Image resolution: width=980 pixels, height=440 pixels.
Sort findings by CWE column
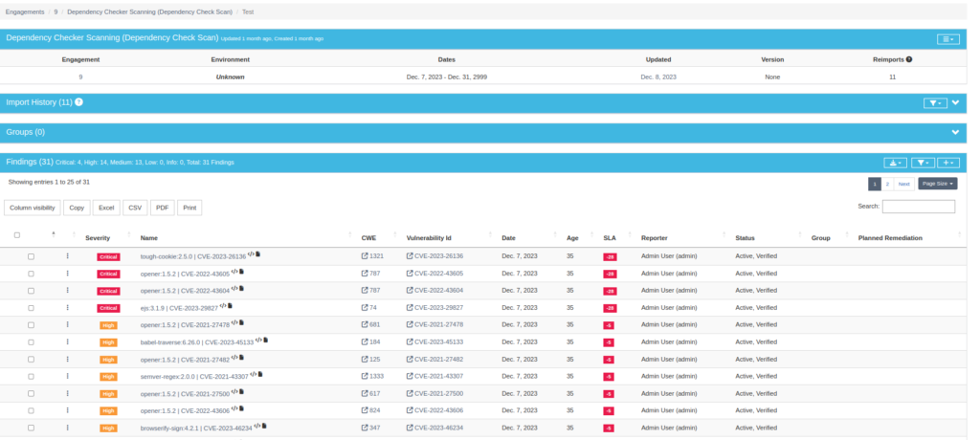368,238
